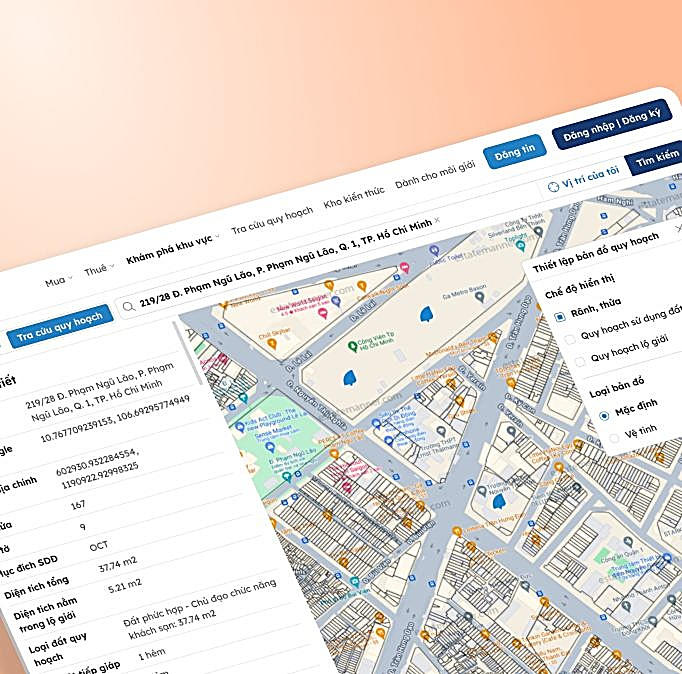Click the McDonald's Bến Thành orange marker
The image size is (682, 674).
(x=492, y=337)
